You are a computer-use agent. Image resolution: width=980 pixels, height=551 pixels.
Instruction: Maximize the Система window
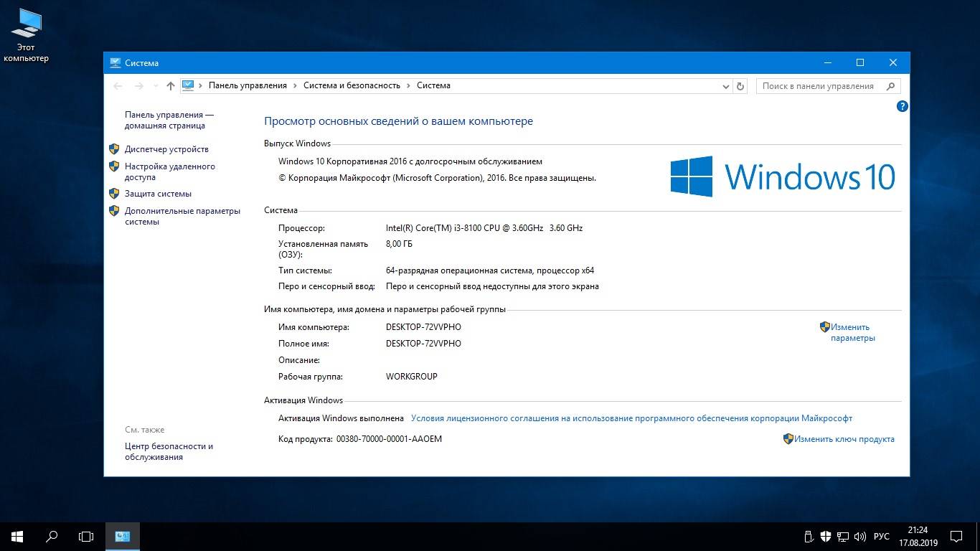pyautogui.click(x=860, y=62)
